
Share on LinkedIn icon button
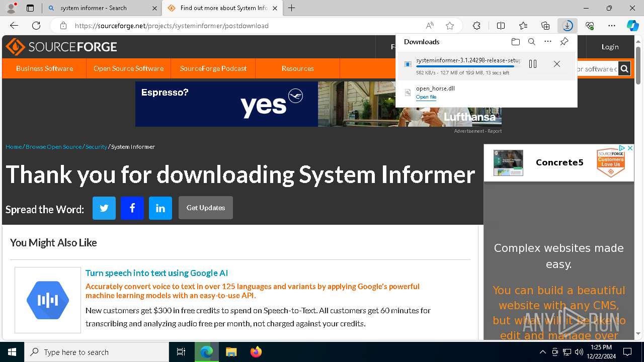coord(160,208)
